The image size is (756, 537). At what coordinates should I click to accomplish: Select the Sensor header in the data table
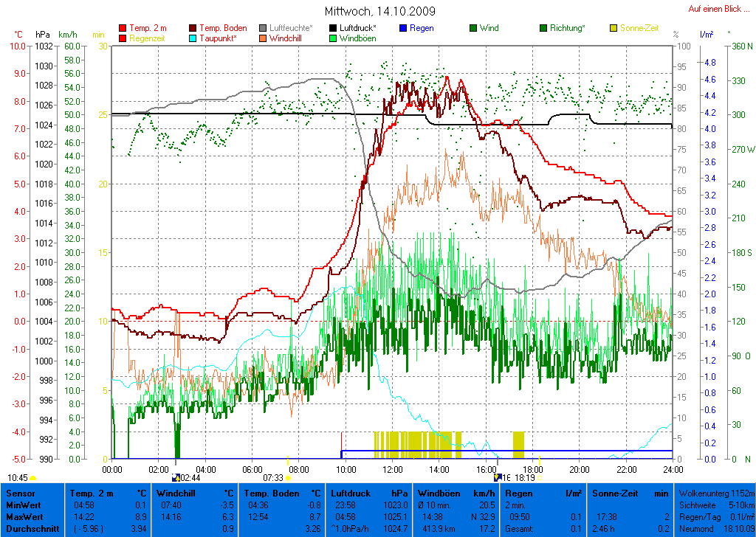[x=21, y=493]
